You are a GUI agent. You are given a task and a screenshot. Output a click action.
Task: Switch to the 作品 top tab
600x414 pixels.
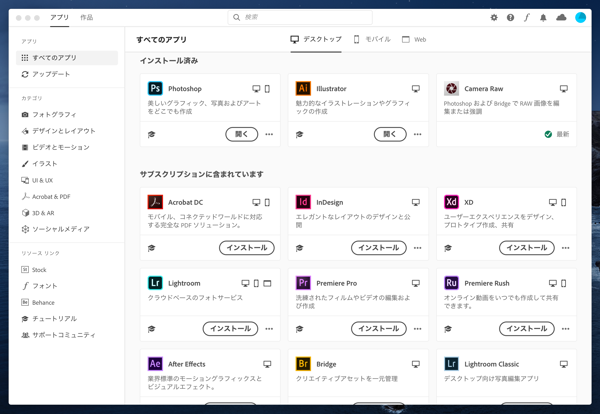pos(86,18)
